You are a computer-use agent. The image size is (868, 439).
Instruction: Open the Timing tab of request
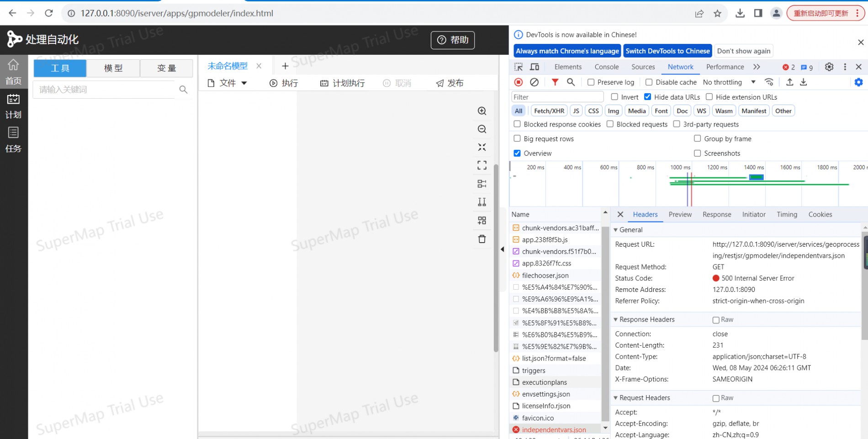coord(787,214)
